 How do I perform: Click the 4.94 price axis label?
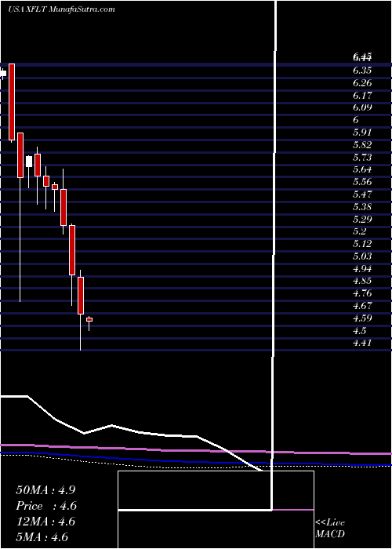click(x=362, y=269)
